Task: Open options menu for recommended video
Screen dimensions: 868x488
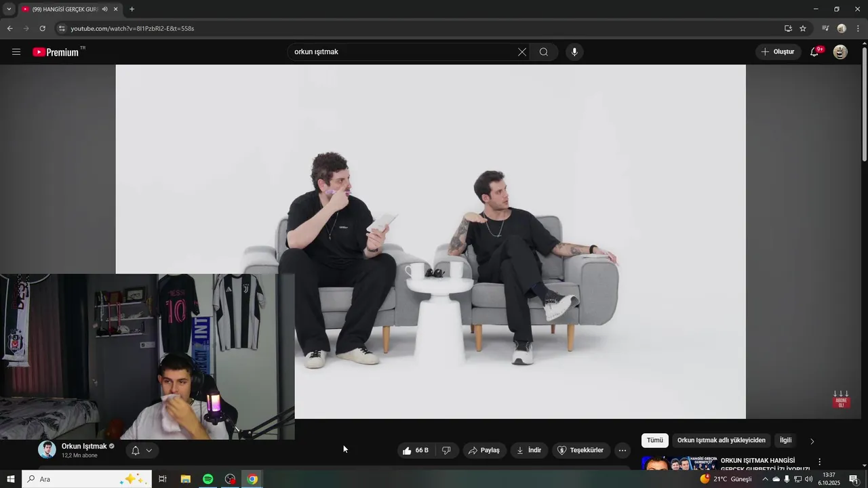Action: (x=819, y=462)
